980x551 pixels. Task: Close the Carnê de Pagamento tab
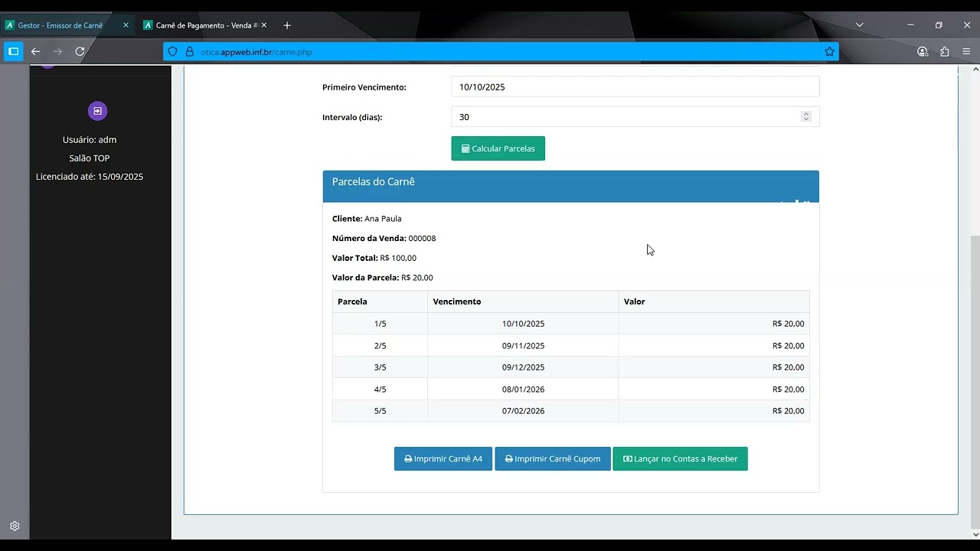[x=263, y=25]
